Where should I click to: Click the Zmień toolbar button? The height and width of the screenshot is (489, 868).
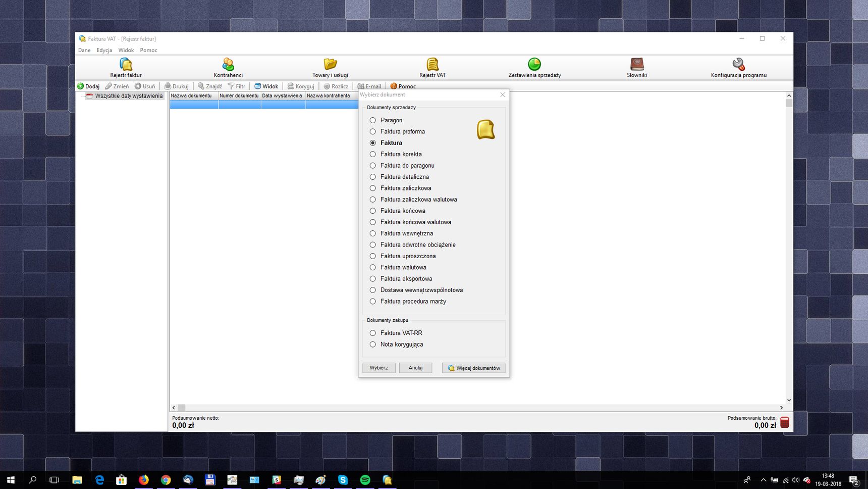click(x=117, y=86)
